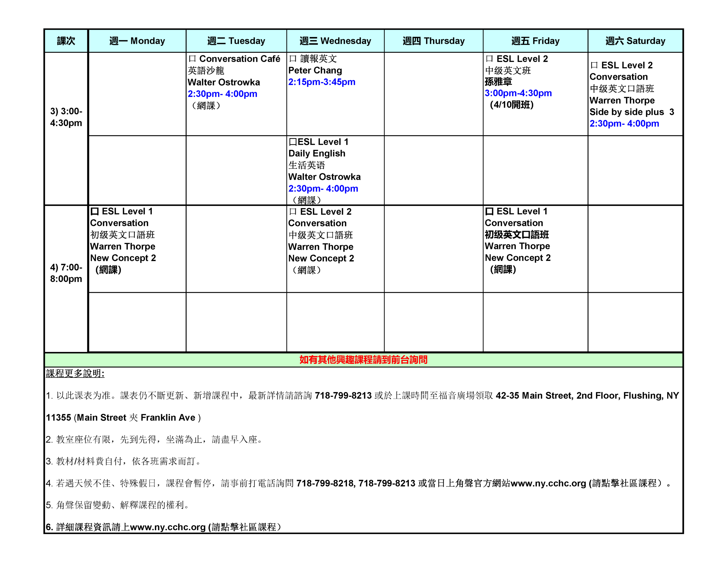The image size is (728, 563).
Task: Check Friday ESL Level 2 中级英文班 checkbox
Action: [489, 59]
